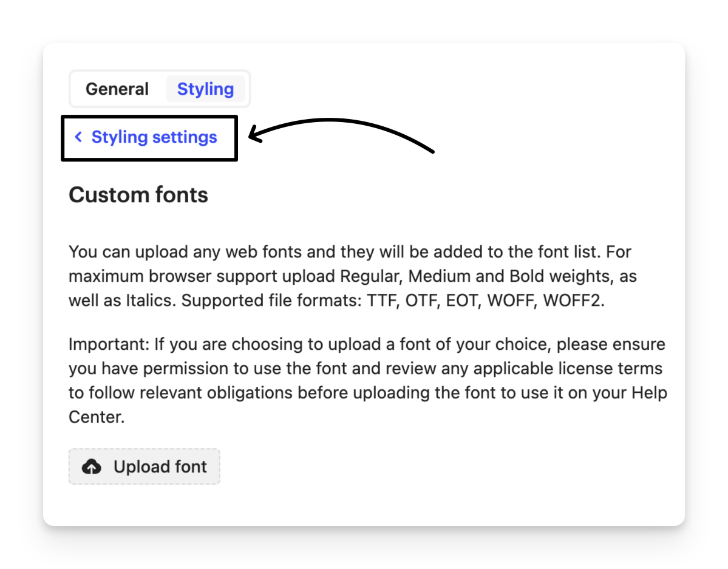728x569 pixels.
Task: Click the back chevron beside Styling settings
Action: click(78, 137)
